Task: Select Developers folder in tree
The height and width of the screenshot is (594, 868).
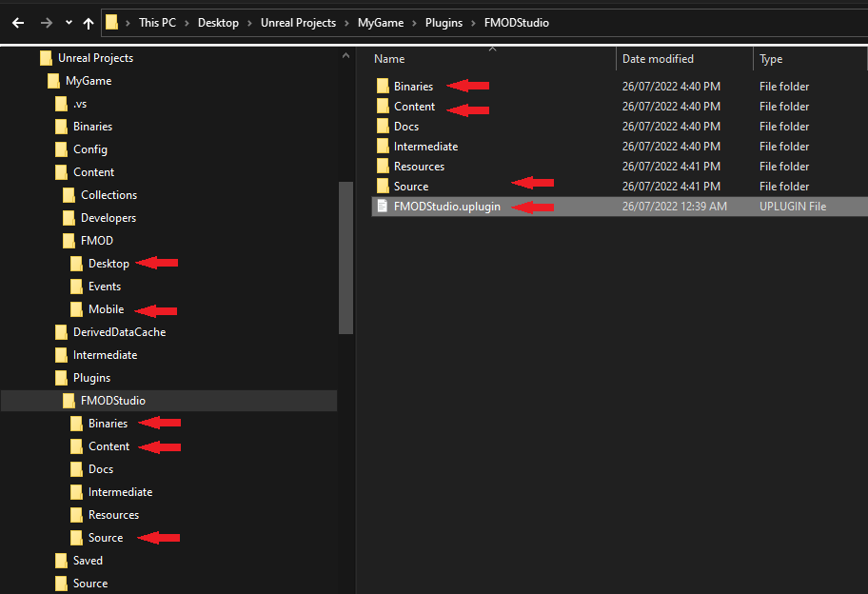Action: pos(108,218)
